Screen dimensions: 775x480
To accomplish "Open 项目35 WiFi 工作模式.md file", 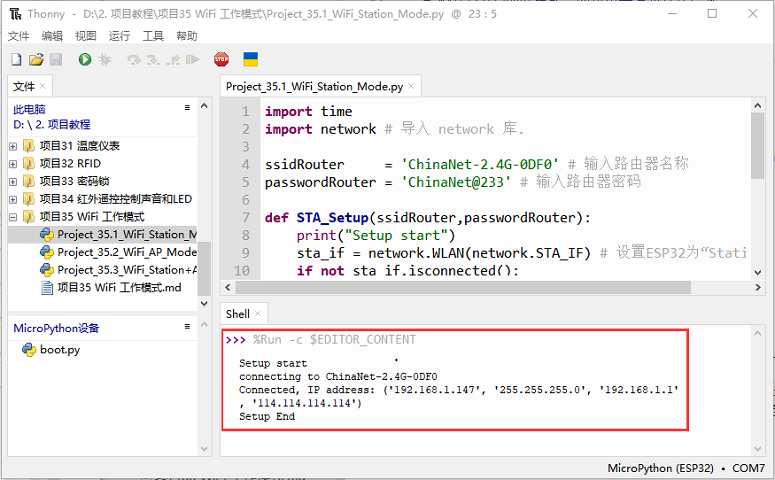I will coord(119,288).
